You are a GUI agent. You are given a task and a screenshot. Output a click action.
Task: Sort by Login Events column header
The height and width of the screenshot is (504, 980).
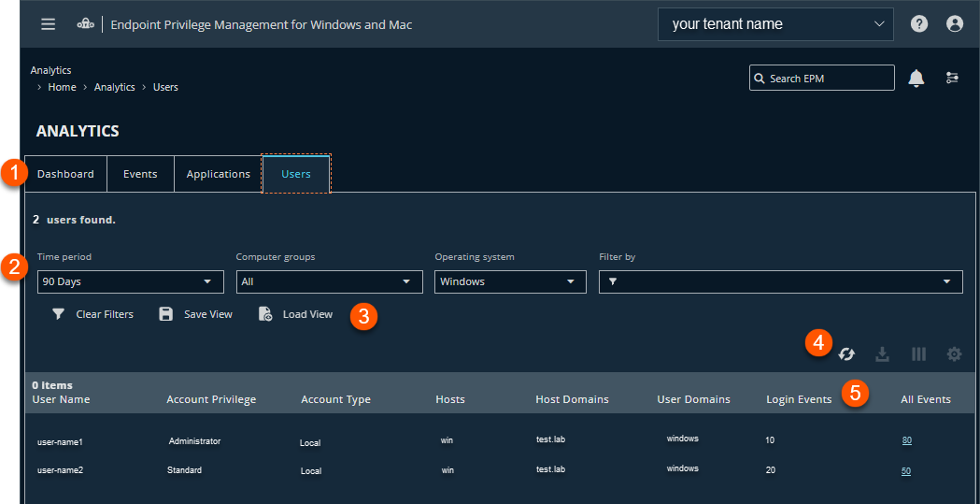tap(799, 399)
